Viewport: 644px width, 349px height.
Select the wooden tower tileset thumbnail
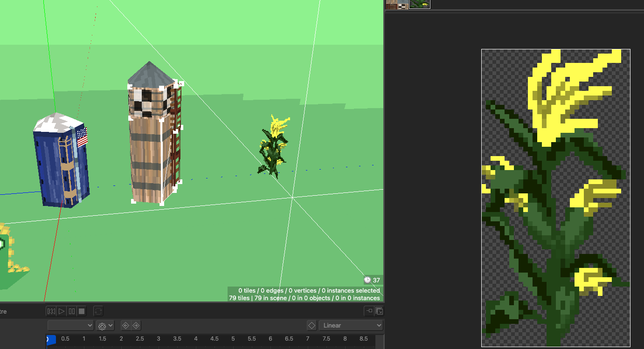pyautogui.click(x=397, y=4)
